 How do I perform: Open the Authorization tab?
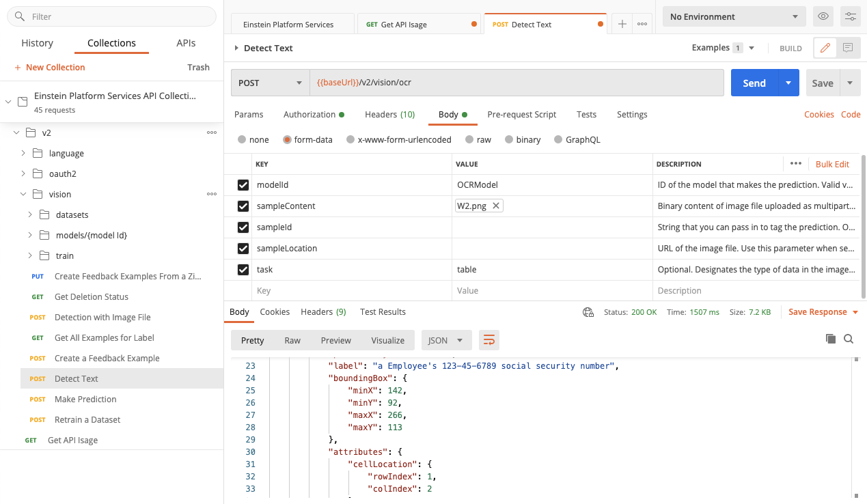click(314, 115)
